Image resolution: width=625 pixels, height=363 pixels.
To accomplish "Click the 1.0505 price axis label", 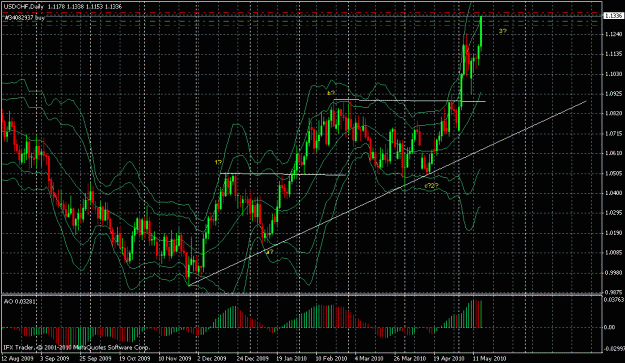I will pyautogui.click(x=613, y=173).
